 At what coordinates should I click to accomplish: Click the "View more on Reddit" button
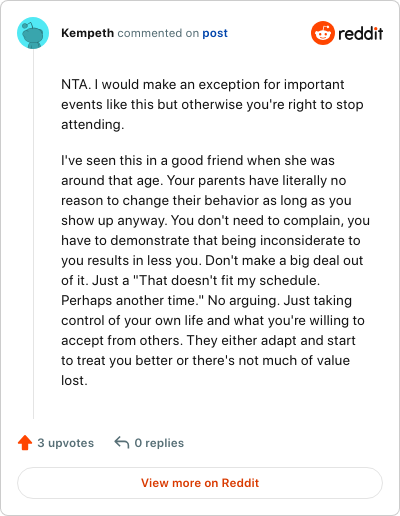(200, 483)
